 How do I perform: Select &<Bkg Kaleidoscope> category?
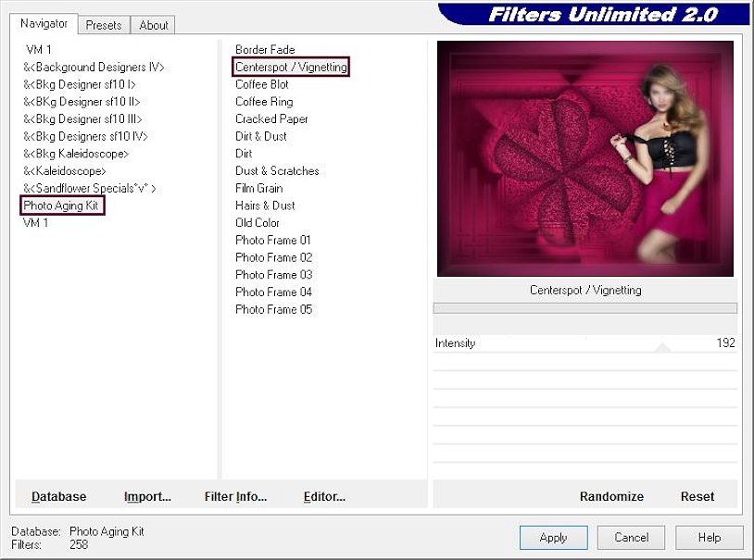76,154
